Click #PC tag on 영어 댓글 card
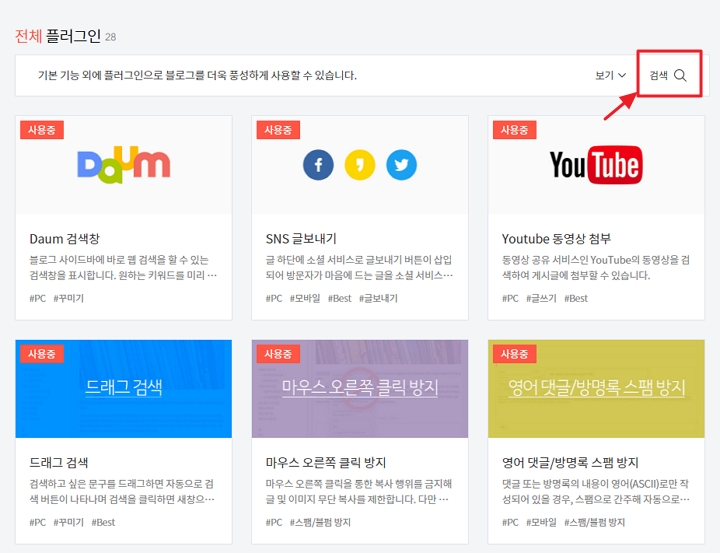Image resolution: width=720 pixels, height=553 pixels. (510, 522)
